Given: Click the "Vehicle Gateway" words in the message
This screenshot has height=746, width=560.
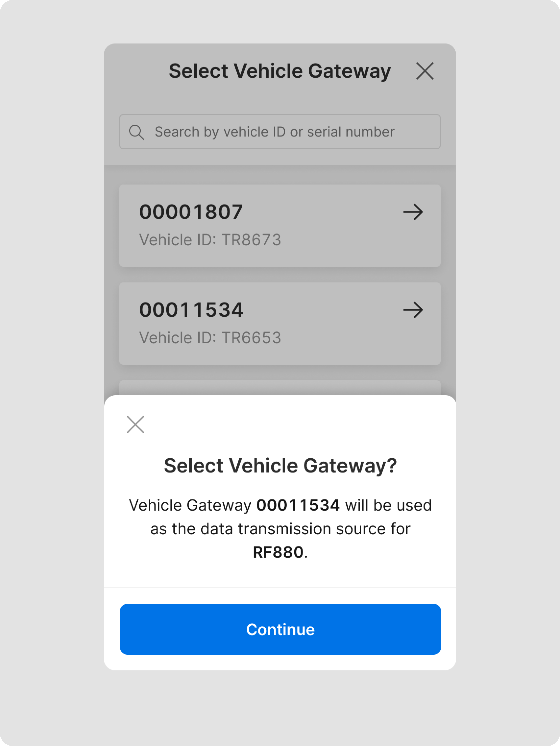Looking at the screenshot, I should click(x=190, y=505).
